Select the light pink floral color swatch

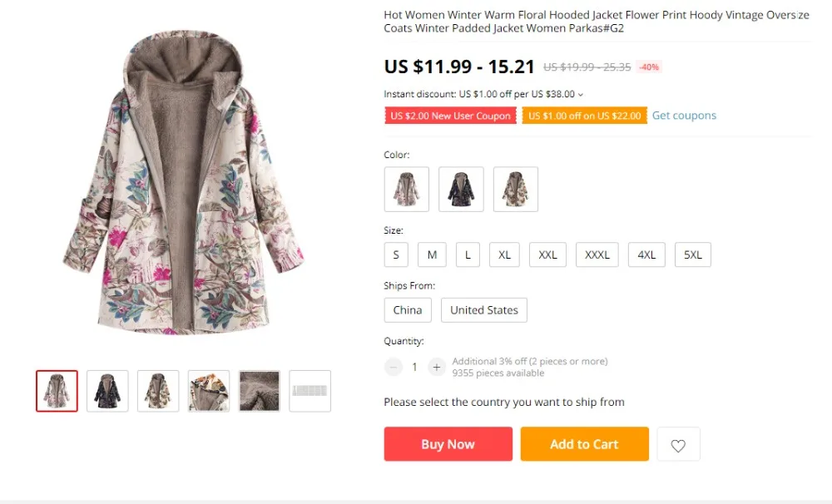coord(407,190)
